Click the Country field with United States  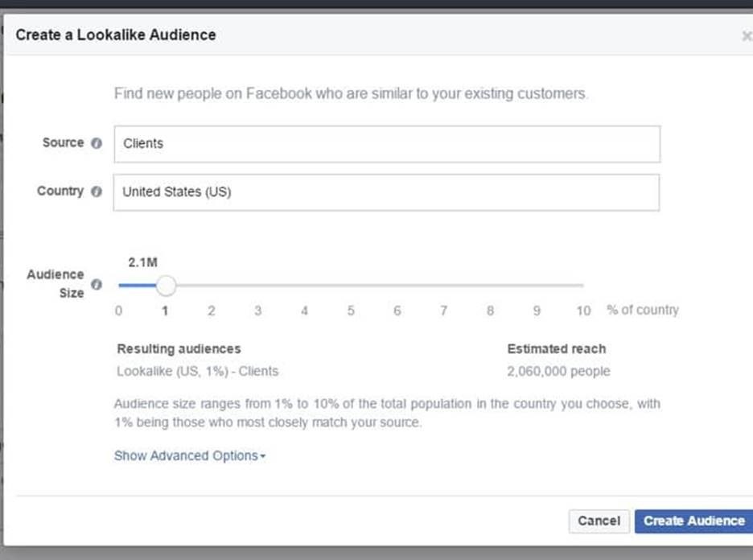(x=386, y=192)
